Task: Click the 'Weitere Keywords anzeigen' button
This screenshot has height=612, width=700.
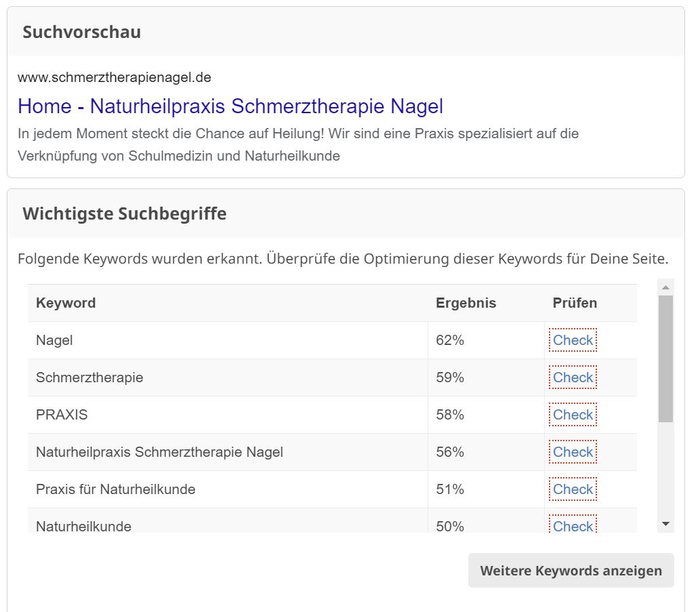Action: pyautogui.click(x=571, y=571)
